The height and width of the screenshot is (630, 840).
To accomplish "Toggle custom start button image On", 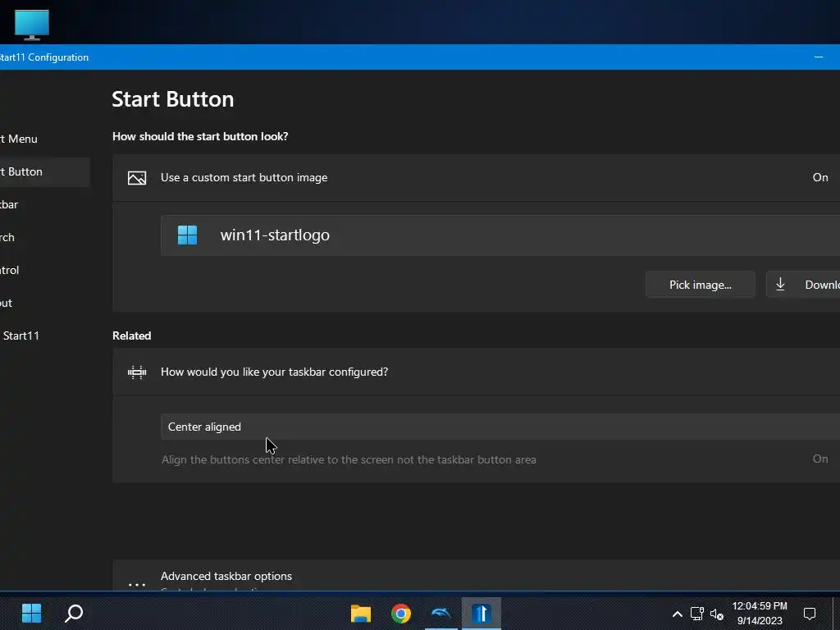I will click(x=820, y=177).
